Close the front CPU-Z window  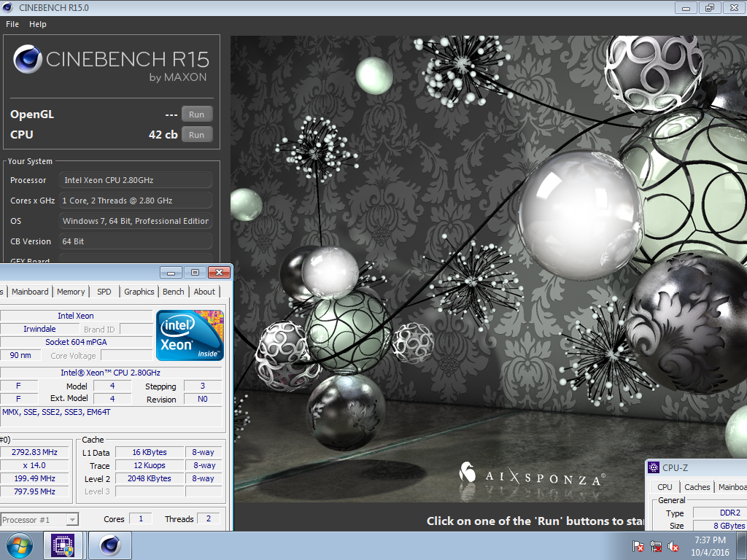pos(219,273)
